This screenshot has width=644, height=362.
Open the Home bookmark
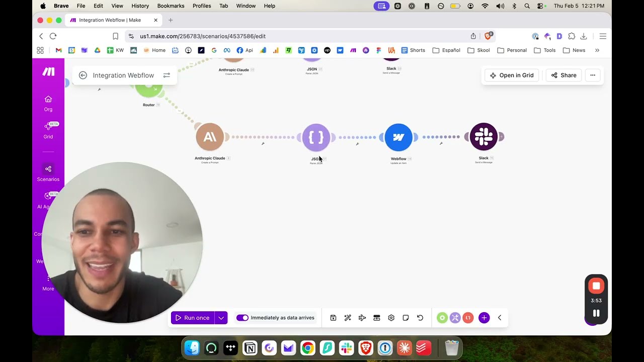click(x=154, y=50)
